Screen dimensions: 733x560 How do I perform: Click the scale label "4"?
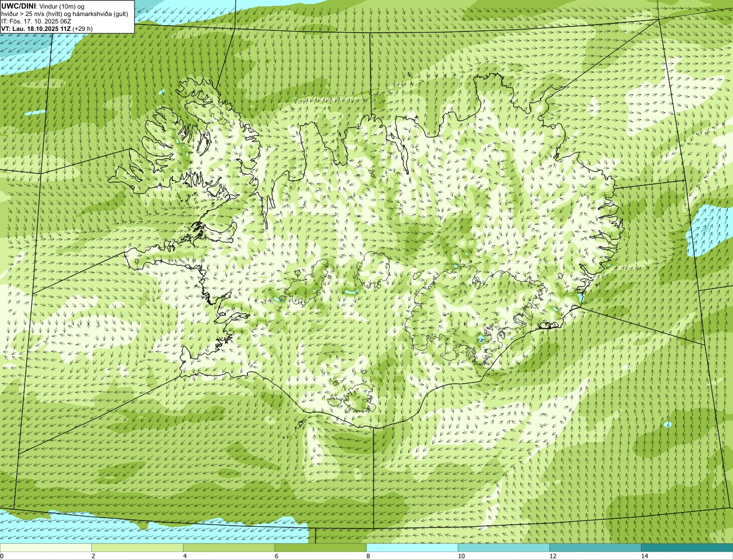[184, 556]
